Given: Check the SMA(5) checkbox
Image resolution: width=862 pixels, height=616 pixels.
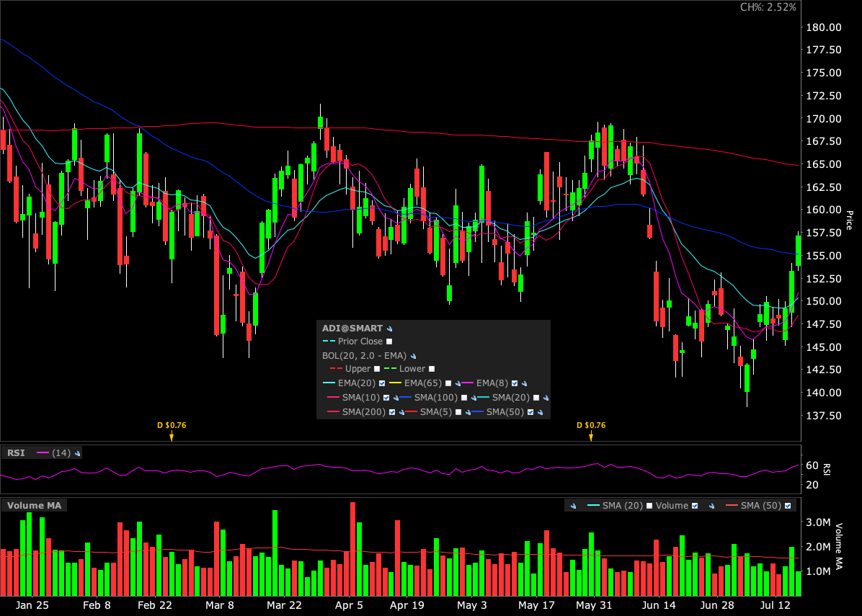Looking at the screenshot, I should coord(458,412).
